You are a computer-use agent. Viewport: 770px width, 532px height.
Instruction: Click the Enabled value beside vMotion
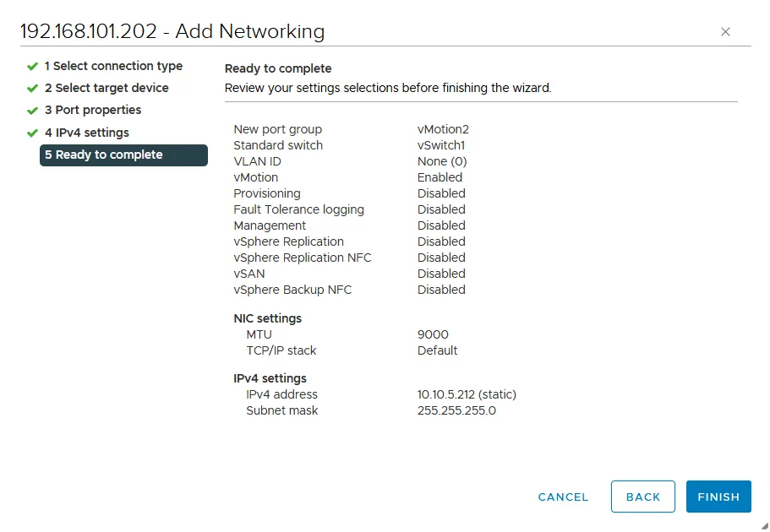440,177
